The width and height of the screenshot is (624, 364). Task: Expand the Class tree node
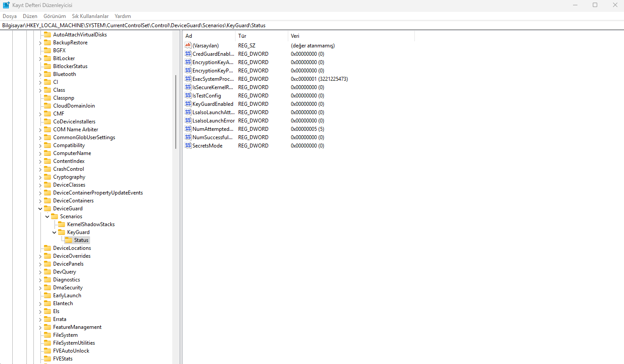[40, 90]
